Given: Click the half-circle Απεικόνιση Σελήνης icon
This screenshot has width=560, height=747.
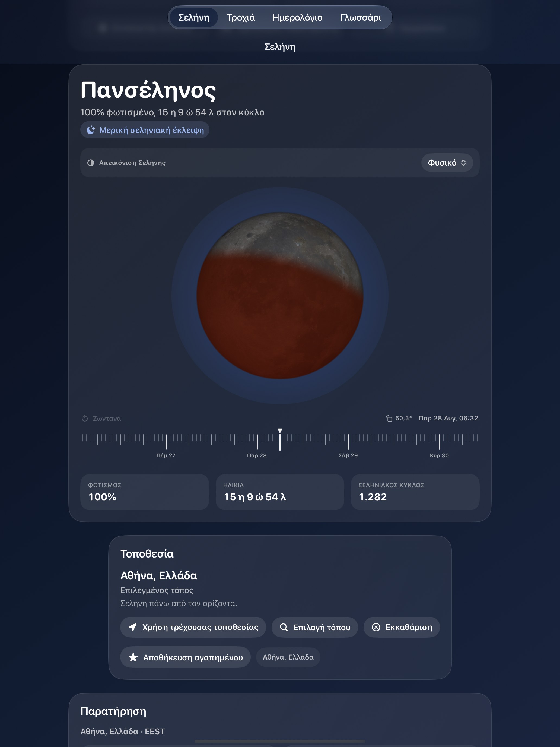Looking at the screenshot, I should click(90, 163).
